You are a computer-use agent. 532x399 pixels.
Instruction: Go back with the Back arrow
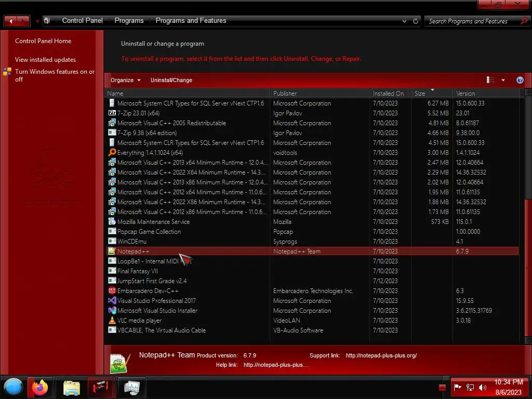[x=11, y=21]
